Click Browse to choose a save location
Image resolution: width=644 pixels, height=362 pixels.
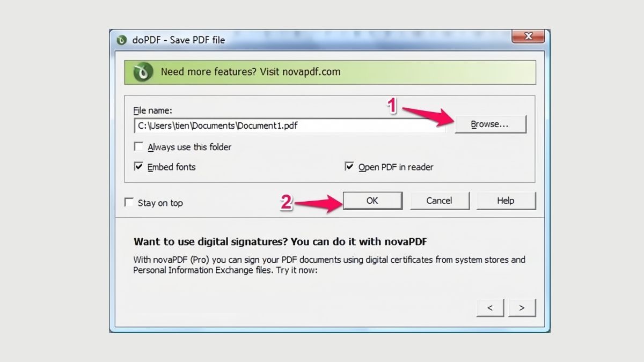491,124
